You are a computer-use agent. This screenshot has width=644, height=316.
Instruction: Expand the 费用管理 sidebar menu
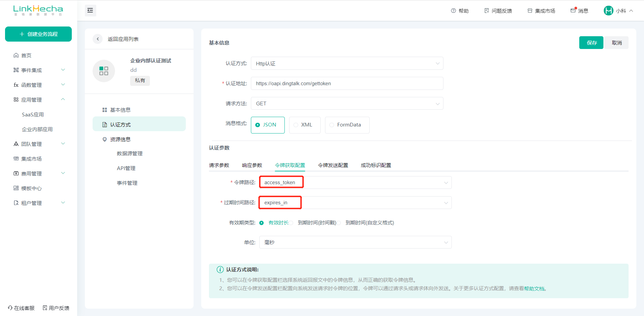coord(63,173)
